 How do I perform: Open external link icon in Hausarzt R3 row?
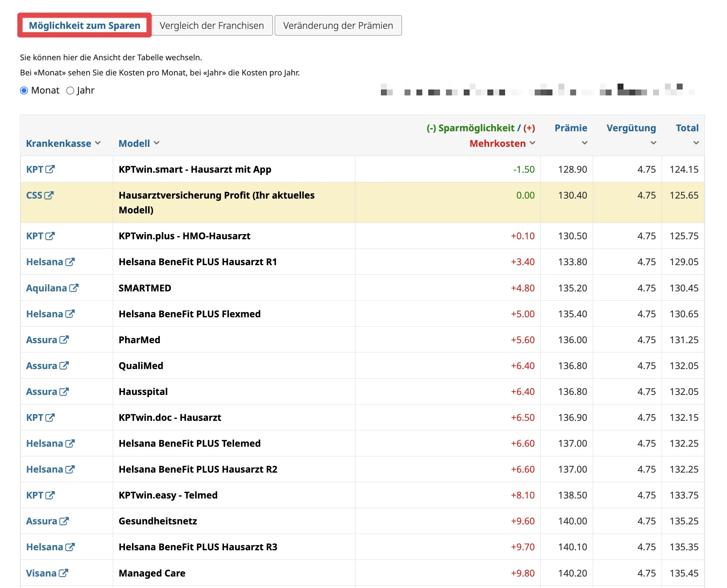[x=70, y=547]
